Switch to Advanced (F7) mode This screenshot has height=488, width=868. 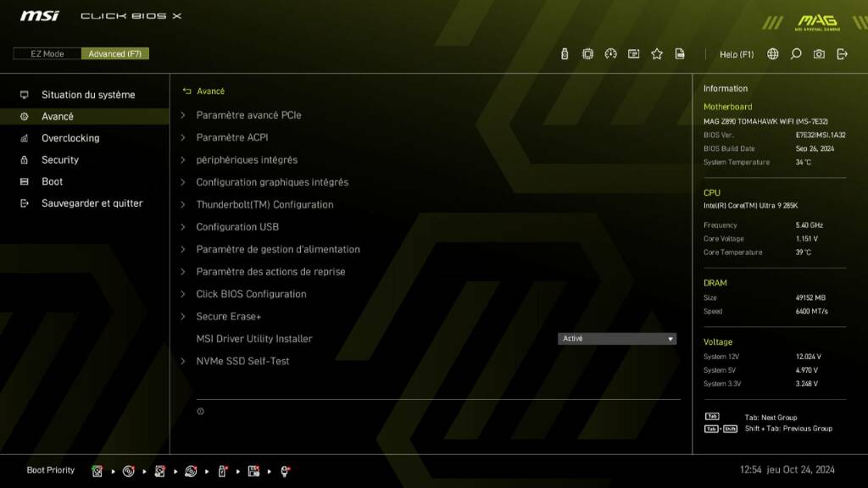[x=115, y=54]
